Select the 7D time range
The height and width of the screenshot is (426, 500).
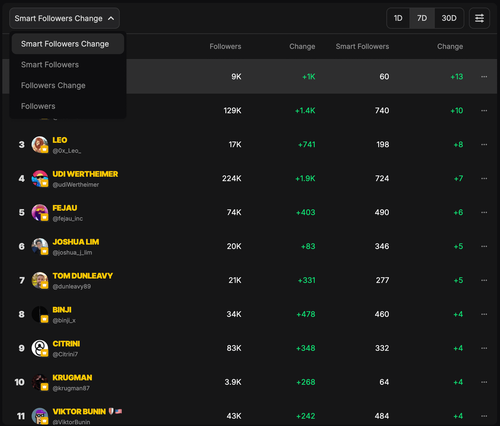[x=422, y=18]
